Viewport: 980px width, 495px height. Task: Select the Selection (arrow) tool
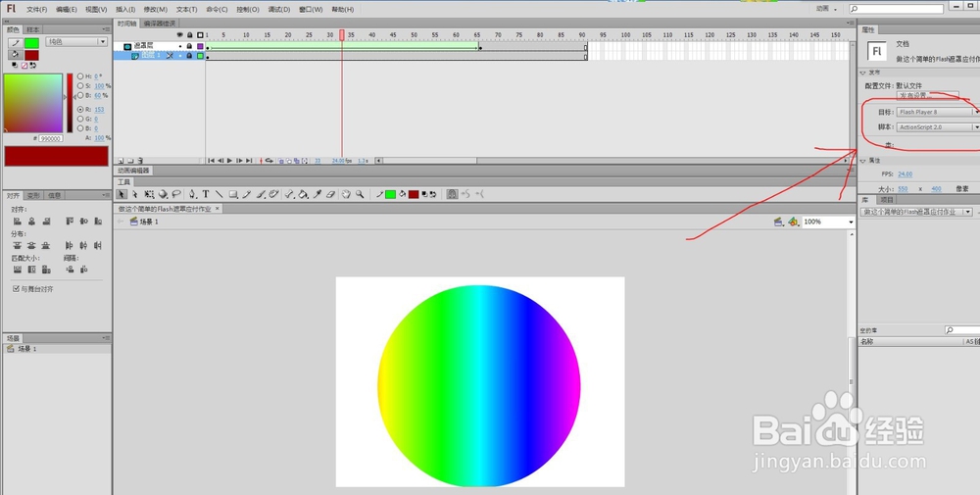pos(122,194)
